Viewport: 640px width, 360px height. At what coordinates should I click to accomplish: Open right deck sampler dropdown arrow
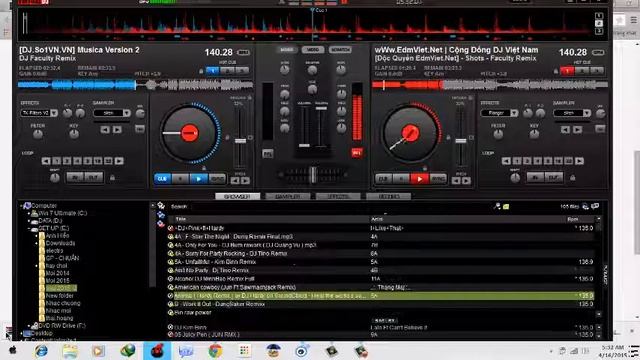tap(587, 113)
